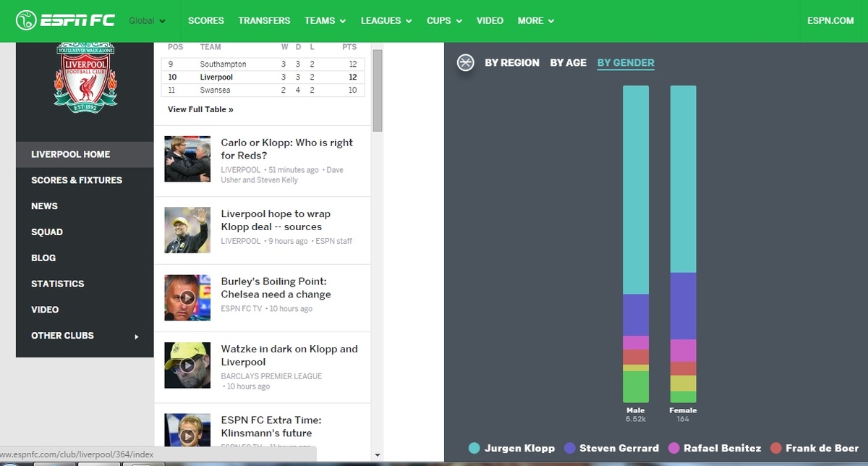The image size is (868, 466).
Task: Open the View Full Table link
Action: (200, 110)
